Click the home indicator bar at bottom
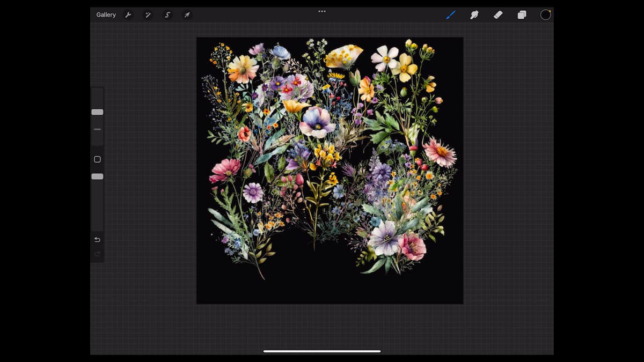Viewport: 644px width, 362px height. coord(322,351)
